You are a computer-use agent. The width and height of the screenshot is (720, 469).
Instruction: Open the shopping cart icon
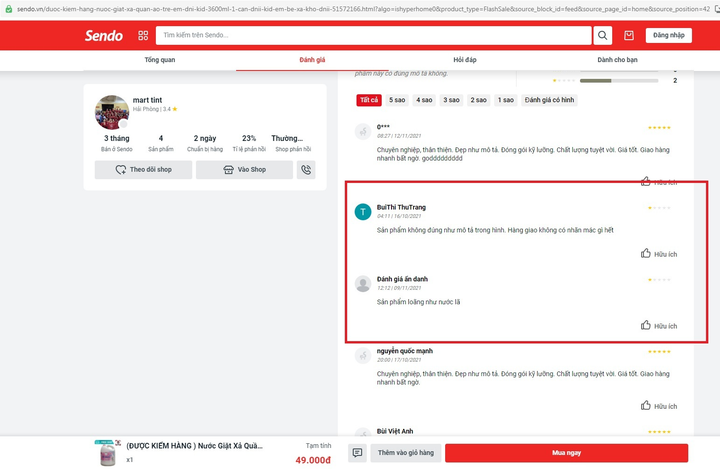628,36
